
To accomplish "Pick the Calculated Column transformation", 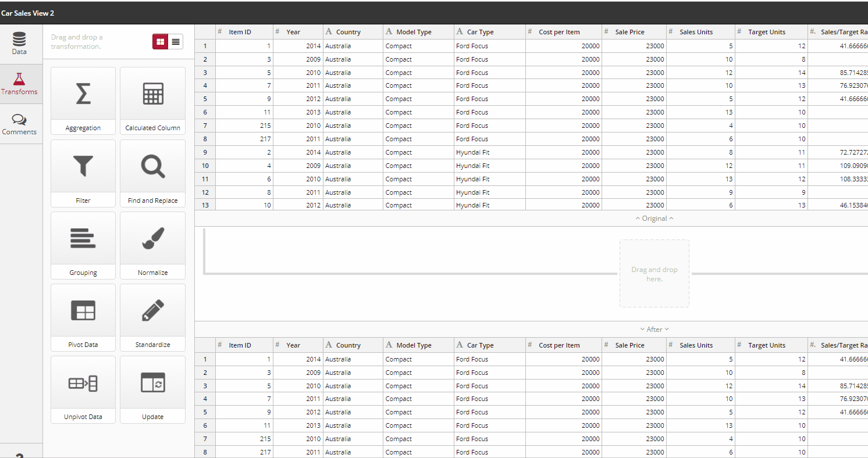I will (x=152, y=101).
